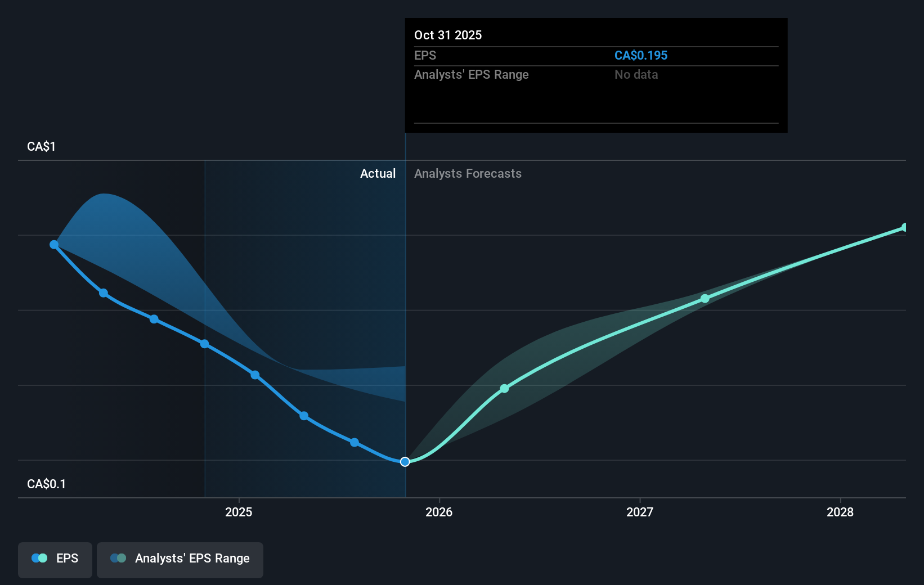The height and width of the screenshot is (585, 924).
Task: Select the Oct 31 2025 EPS data point
Action: pyautogui.click(x=405, y=462)
